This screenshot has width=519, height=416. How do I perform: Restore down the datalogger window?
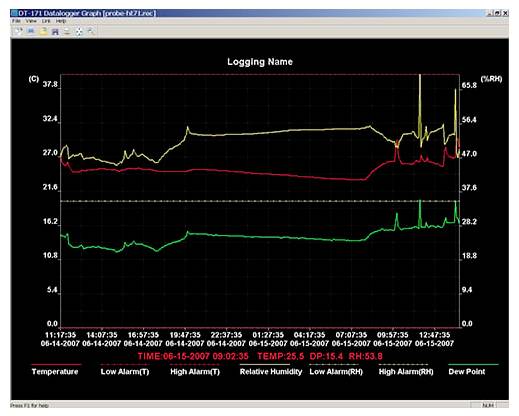[497, 13]
